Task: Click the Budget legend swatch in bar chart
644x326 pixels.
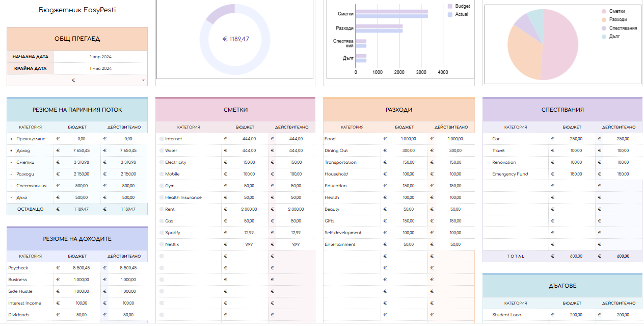Action: pyautogui.click(x=450, y=6)
